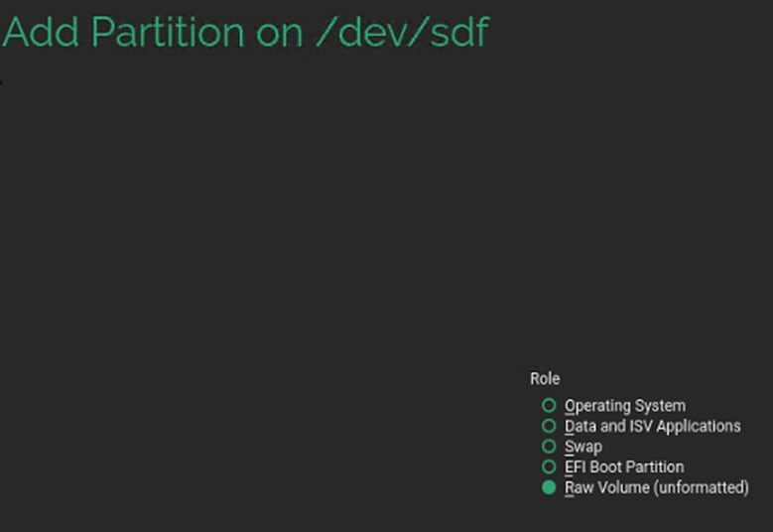Enable the EFI Boot Partition radio button
This screenshot has width=773, height=532.
pos(549,466)
